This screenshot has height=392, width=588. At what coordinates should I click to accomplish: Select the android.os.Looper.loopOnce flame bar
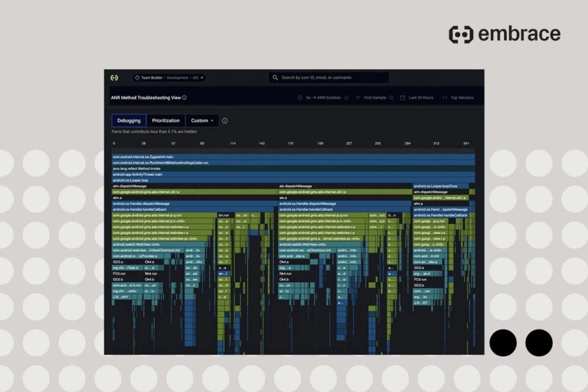(440, 186)
